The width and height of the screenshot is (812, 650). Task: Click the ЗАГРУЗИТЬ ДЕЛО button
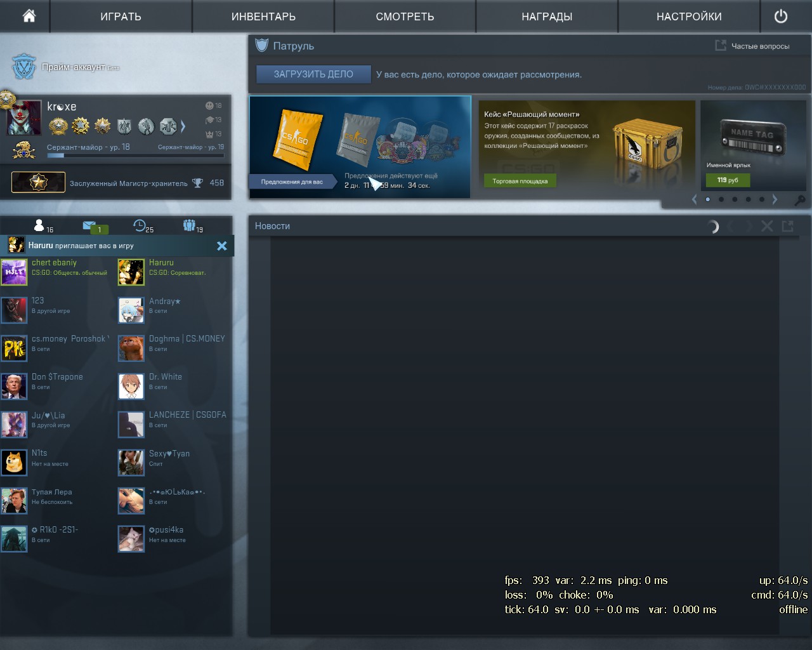pos(313,74)
